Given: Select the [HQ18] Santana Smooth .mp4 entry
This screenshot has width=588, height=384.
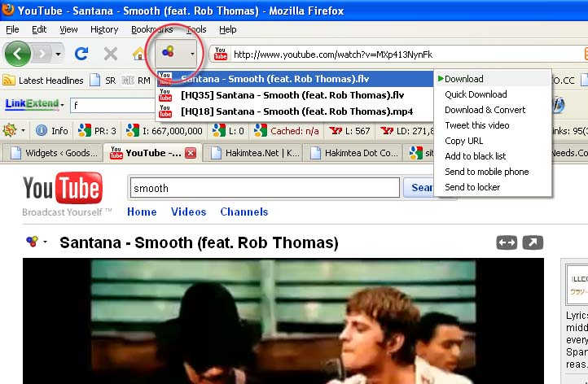Looking at the screenshot, I should pos(295,111).
